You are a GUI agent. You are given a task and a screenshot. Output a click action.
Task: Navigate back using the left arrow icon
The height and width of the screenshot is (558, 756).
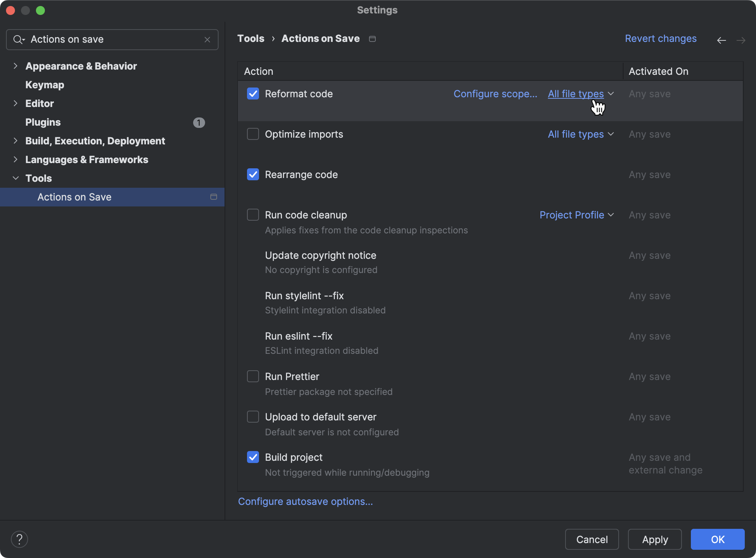(x=721, y=40)
